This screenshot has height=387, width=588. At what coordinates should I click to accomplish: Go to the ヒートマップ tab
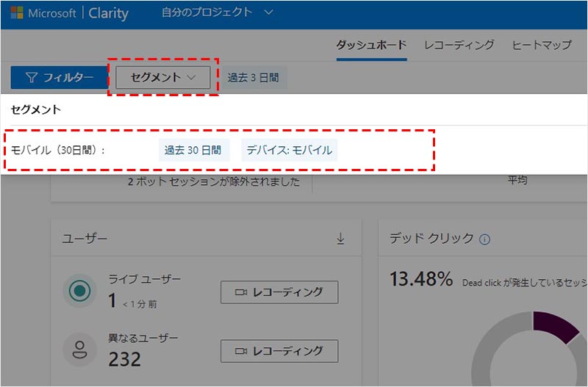coord(542,45)
